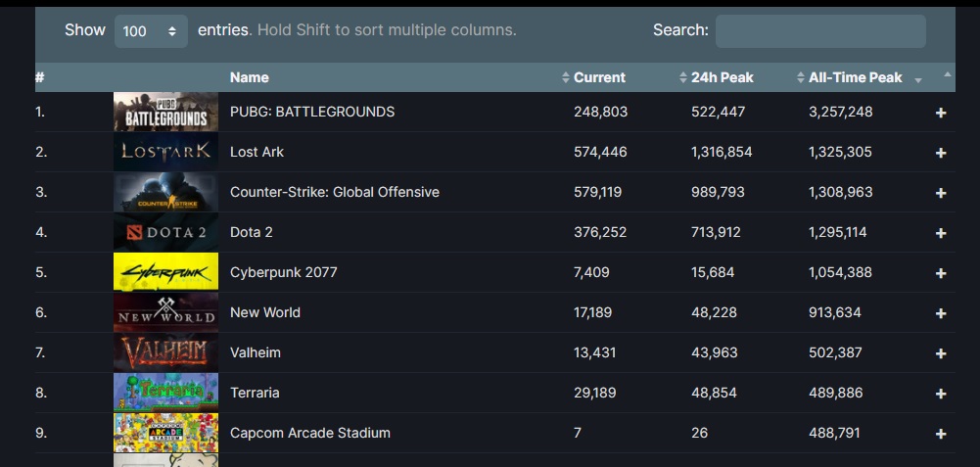Select Terraria current value 29,189

[595, 392]
